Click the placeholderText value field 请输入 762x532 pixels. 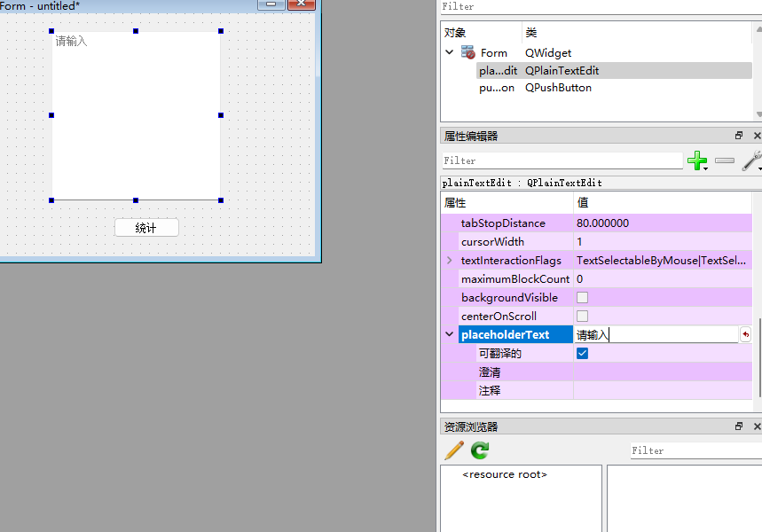click(656, 334)
